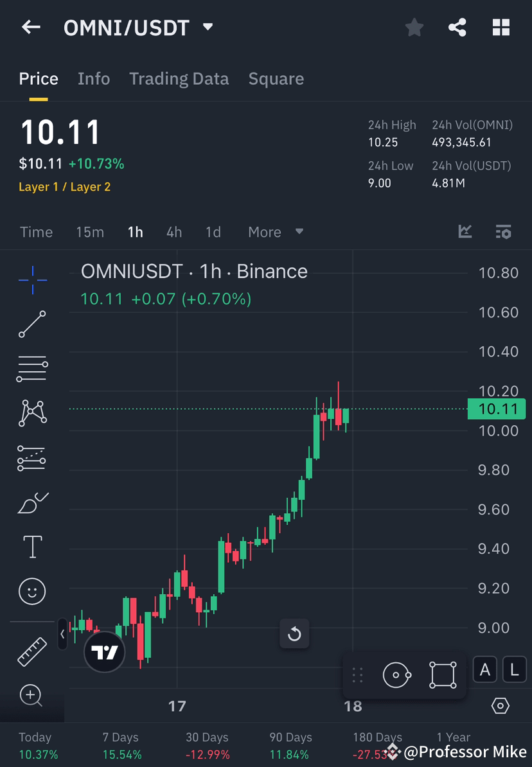
Task: Click the 24h Vol(OMNI) value 493,345.61
Action: [x=461, y=143]
